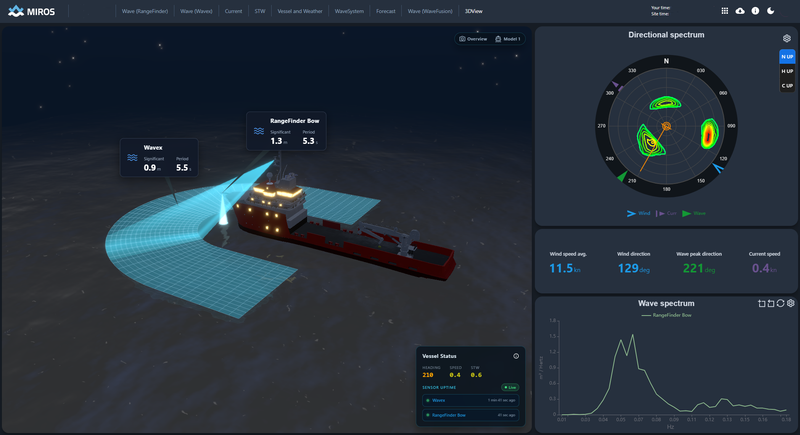Click the Overview camera button
This screenshot has height=435, width=800.
click(473, 39)
